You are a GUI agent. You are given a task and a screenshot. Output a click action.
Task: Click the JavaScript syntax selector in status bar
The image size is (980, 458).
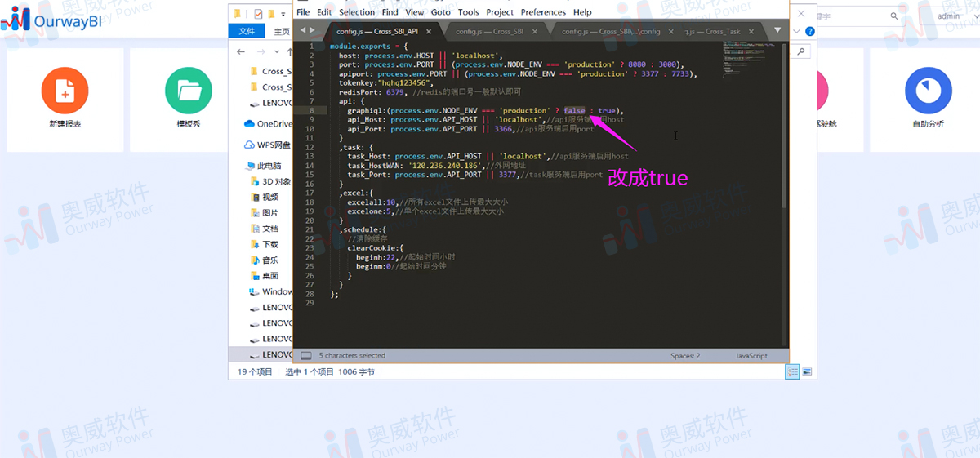coord(751,356)
